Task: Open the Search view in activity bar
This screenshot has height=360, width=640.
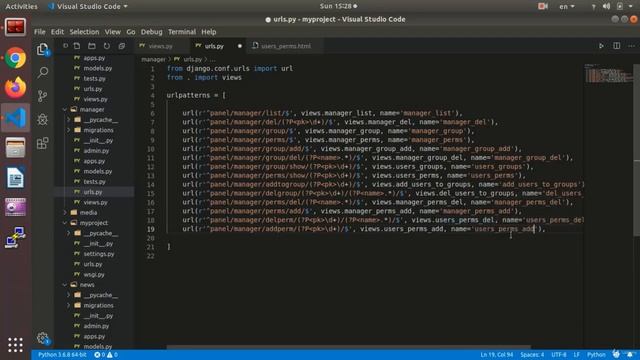Action: point(42,73)
